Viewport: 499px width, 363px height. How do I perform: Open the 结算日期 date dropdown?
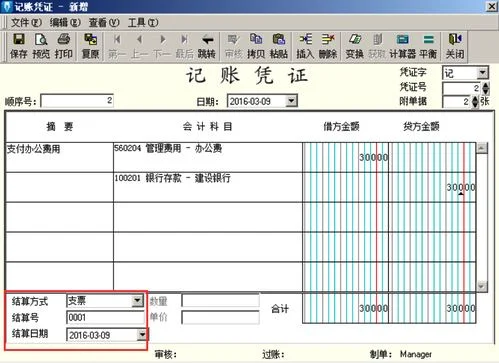click(x=142, y=334)
